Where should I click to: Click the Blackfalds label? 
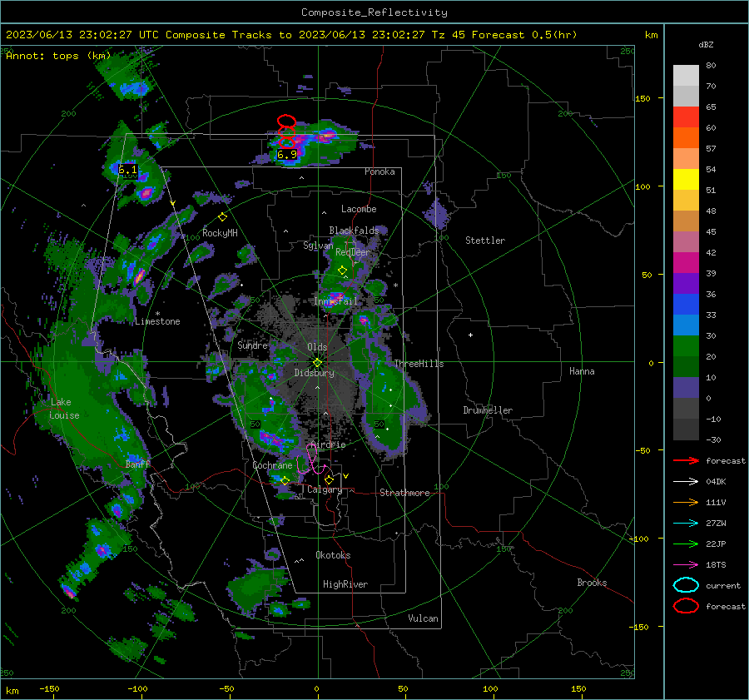click(354, 231)
